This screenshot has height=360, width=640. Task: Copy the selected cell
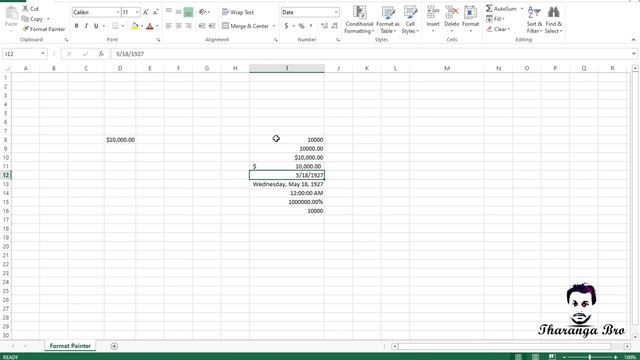coord(33,19)
